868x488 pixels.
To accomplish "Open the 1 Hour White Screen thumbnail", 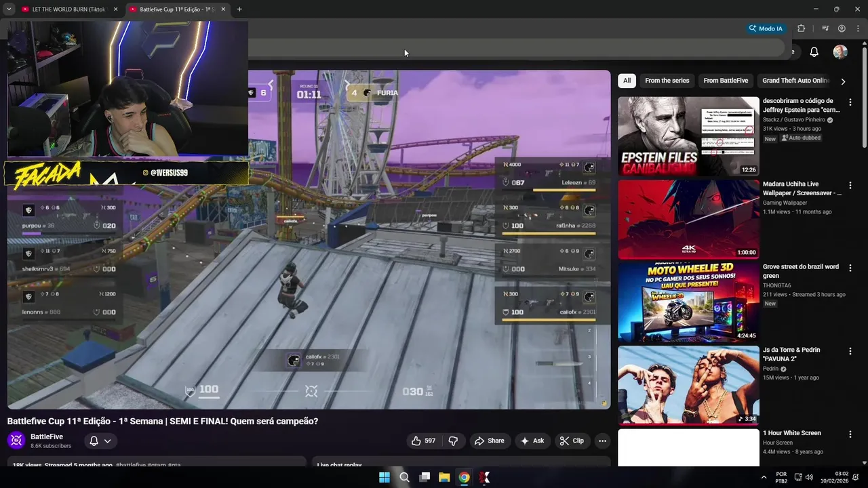I will 688,447.
